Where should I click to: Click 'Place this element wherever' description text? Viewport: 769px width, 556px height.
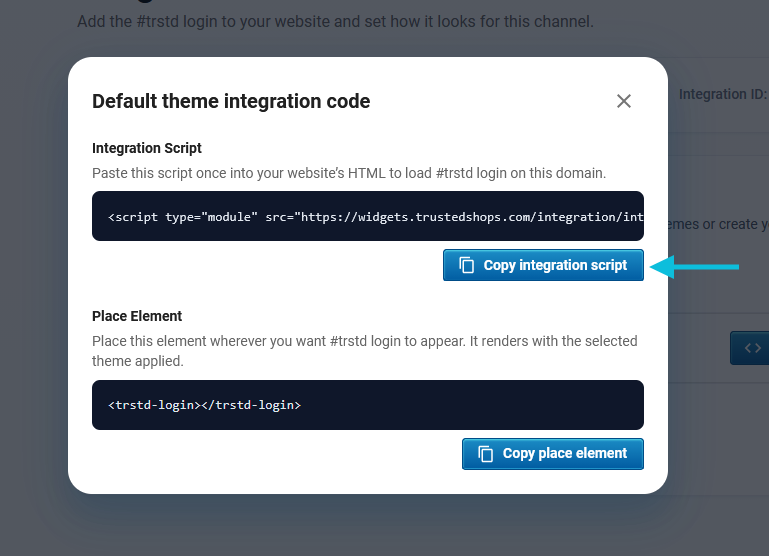click(x=365, y=351)
